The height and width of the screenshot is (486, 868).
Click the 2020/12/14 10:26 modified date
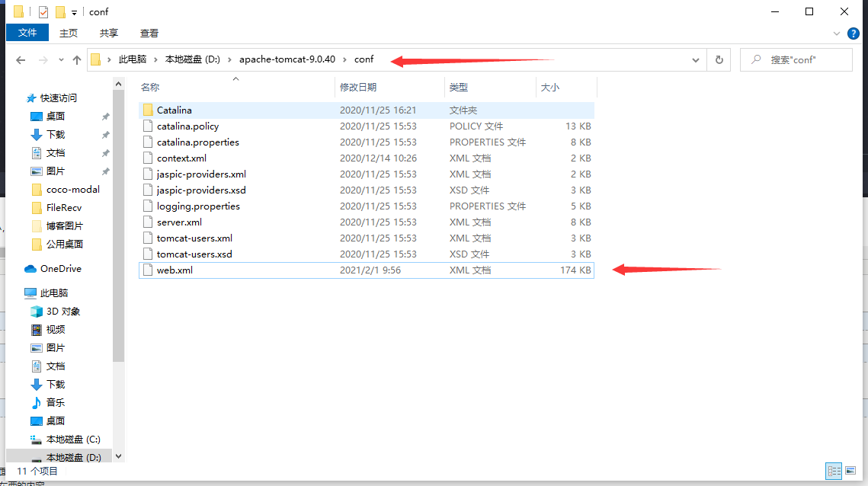378,158
